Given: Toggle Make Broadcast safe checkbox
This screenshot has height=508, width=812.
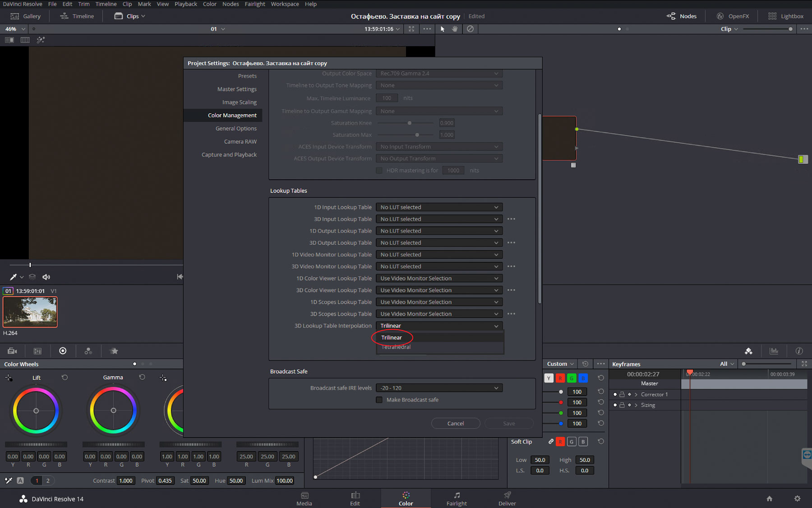Looking at the screenshot, I should click(379, 400).
